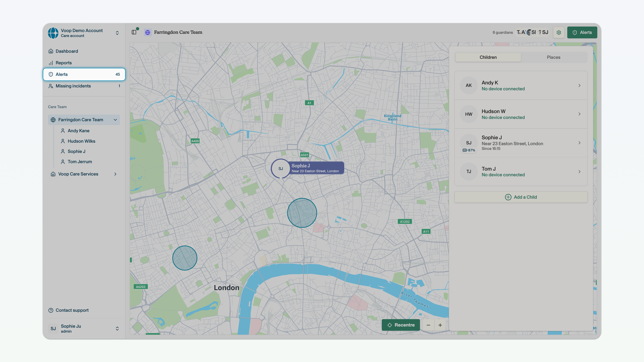Open Andy K details chevron
This screenshot has height=362, width=644.
point(579,85)
